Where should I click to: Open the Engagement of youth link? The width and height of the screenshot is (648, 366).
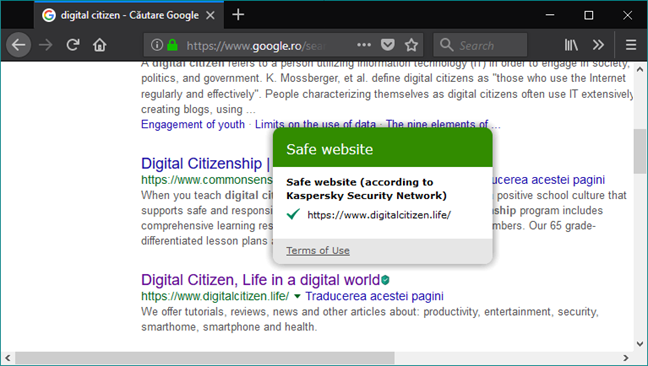point(193,124)
